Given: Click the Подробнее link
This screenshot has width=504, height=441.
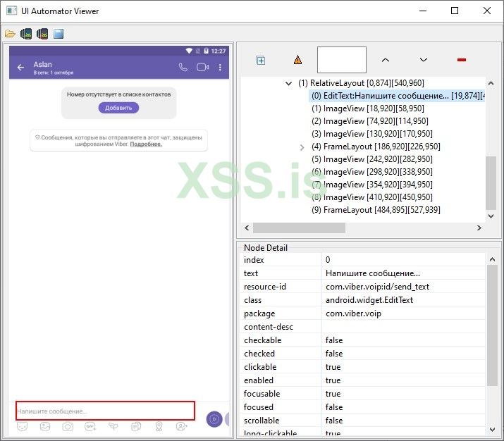Looking at the screenshot, I should [146, 144].
